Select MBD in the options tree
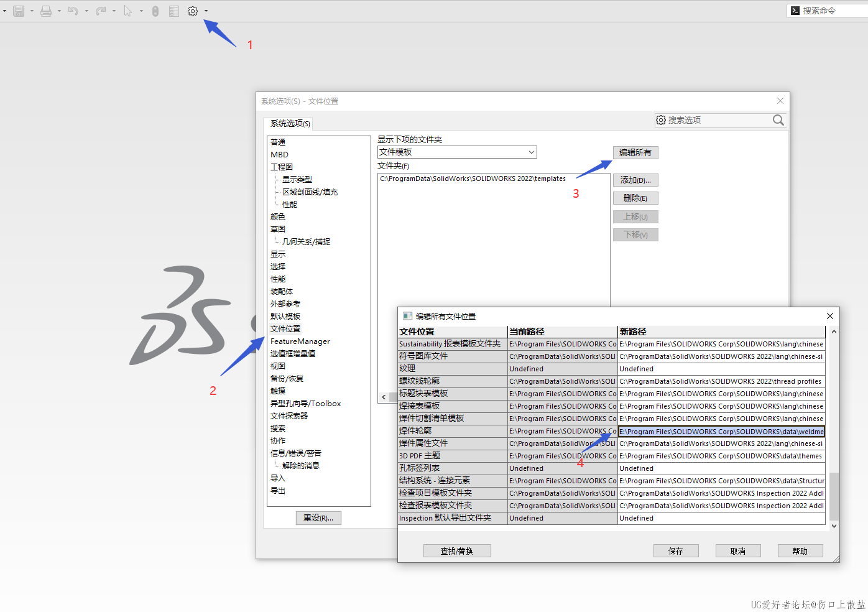This screenshot has width=868, height=612. pyautogui.click(x=279, y=155)
